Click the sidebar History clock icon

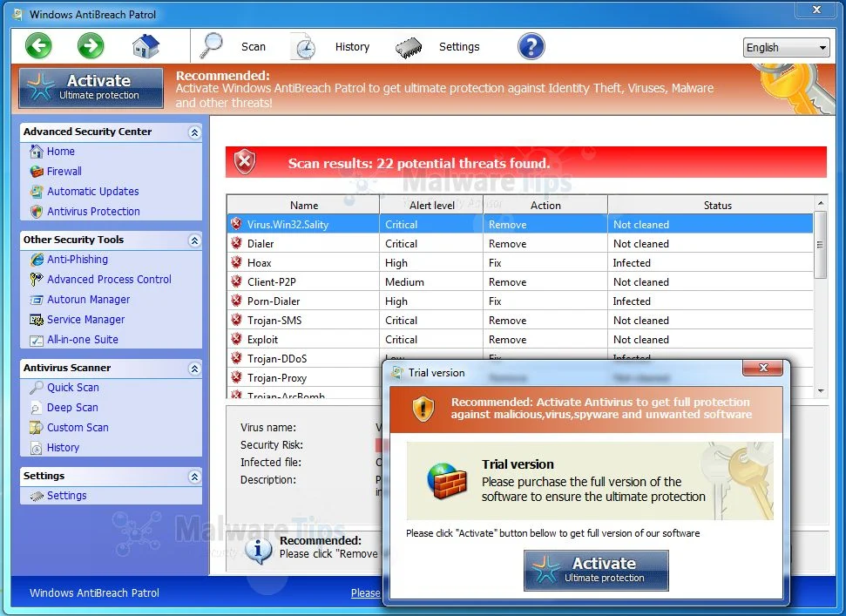pyautogui.click(x=36, y=448)
